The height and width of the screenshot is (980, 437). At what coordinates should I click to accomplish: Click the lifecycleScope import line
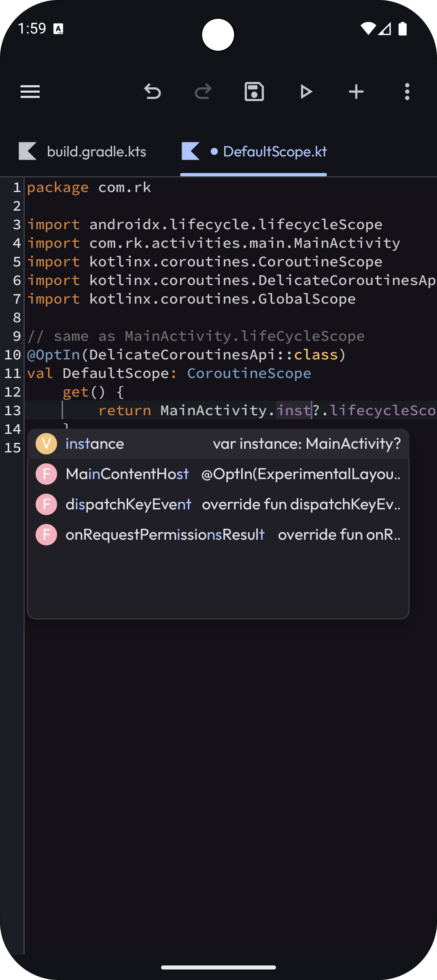[x=205, y=225]
